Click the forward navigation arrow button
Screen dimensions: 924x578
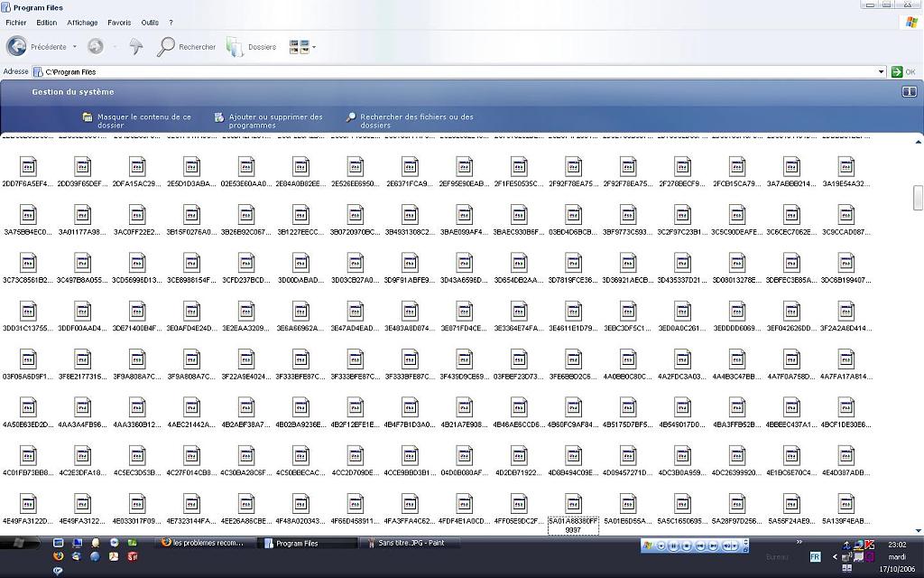[x=96, y=47]
